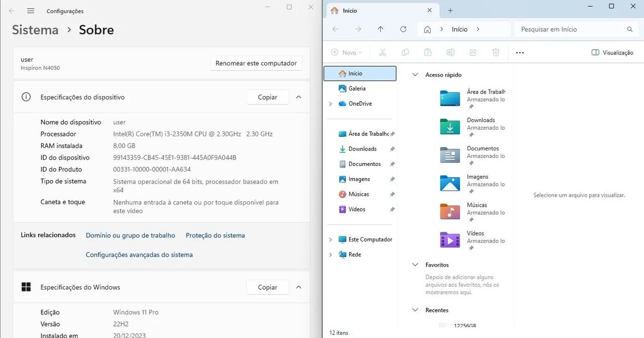
Task: Open Proteção do sistema link
Action: click(215, 235)
